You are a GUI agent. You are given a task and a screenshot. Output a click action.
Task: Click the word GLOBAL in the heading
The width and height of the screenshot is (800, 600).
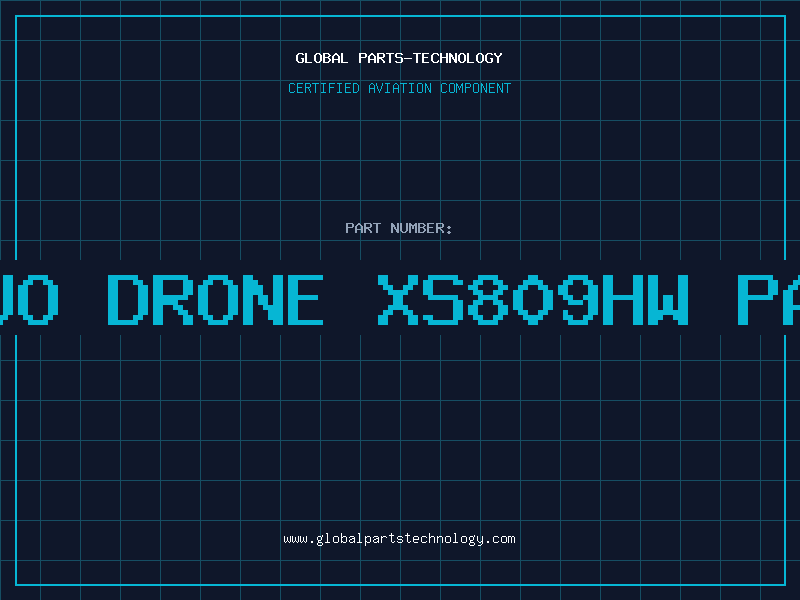[322, 58]
